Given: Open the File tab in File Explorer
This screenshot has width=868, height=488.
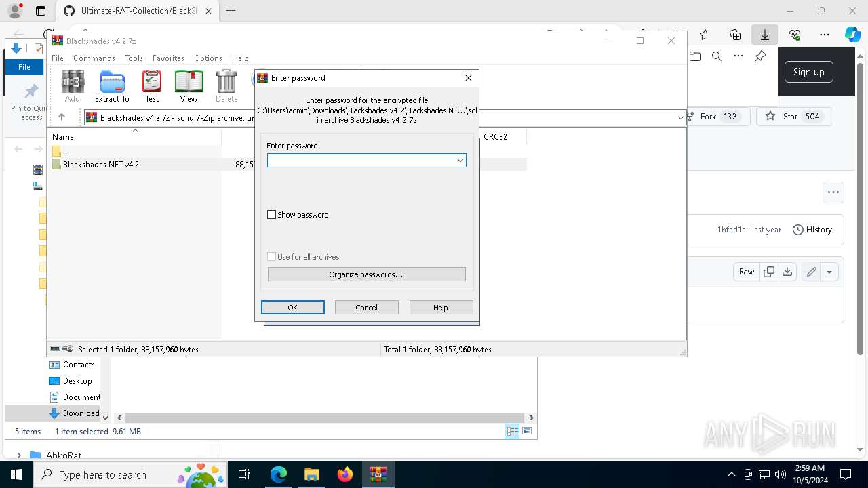Looking at the screenshot, I should point(24,67).
